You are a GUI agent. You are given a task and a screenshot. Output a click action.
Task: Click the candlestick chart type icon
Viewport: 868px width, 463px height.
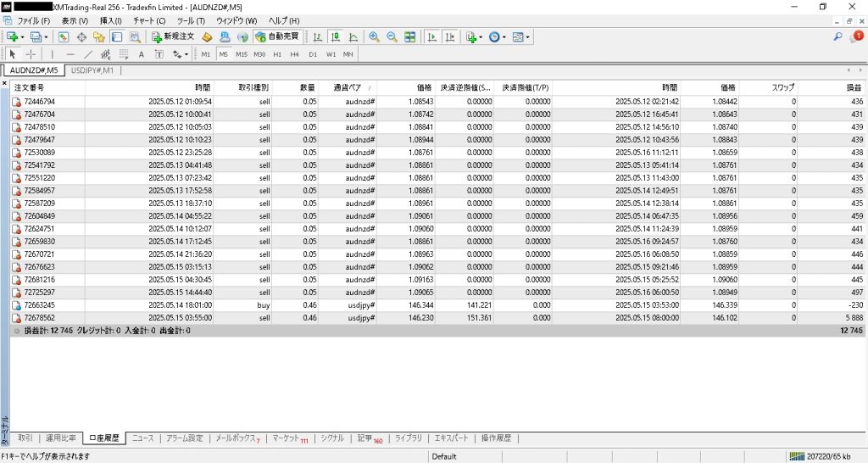(335, 36)
